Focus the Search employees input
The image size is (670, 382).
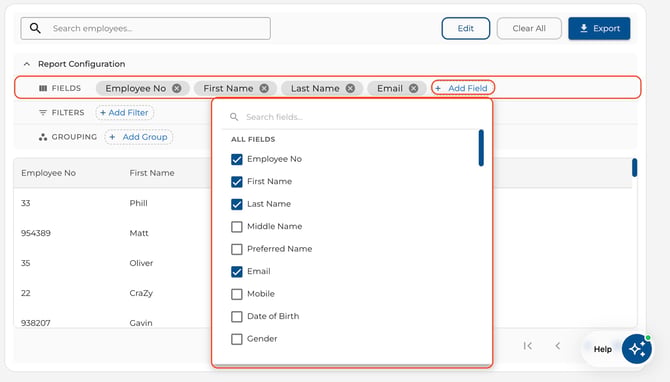pos(146,29)
